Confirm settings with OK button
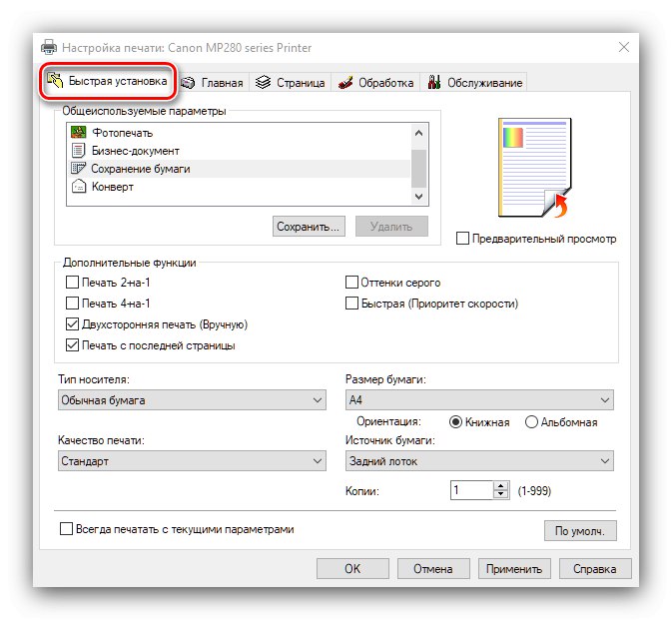The width and height of the screenshot is (672, 620). [x=352, y=569]
